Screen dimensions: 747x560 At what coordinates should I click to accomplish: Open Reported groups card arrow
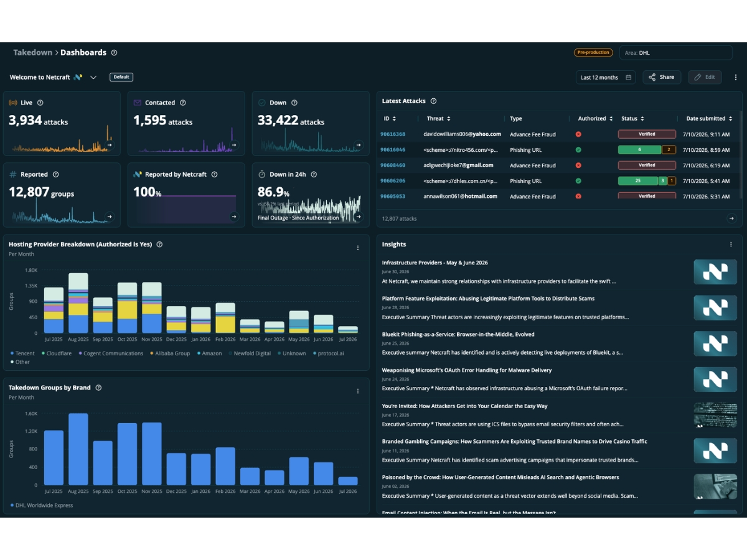coord(110,217)
